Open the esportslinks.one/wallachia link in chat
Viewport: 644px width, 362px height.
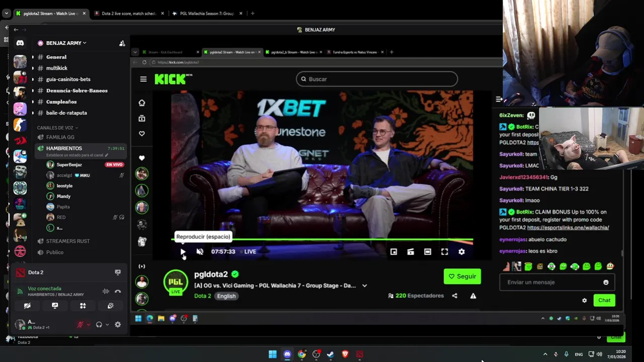click(x=568, y=228)
